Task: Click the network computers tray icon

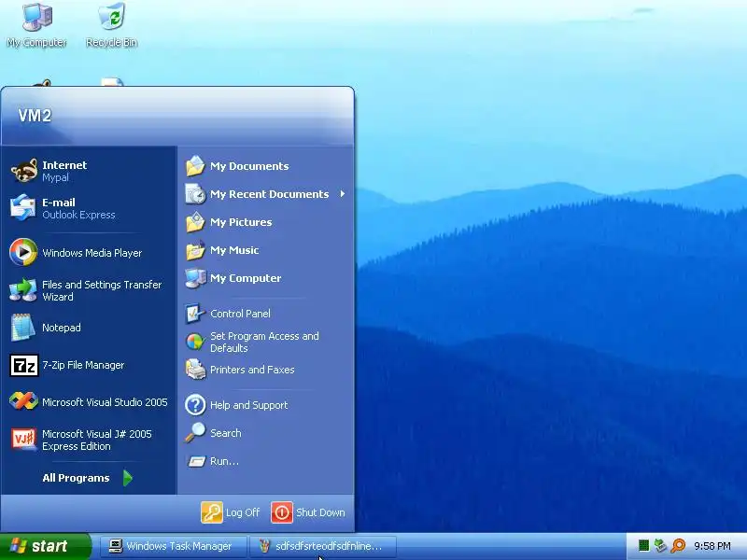Action: click(660, 546)
